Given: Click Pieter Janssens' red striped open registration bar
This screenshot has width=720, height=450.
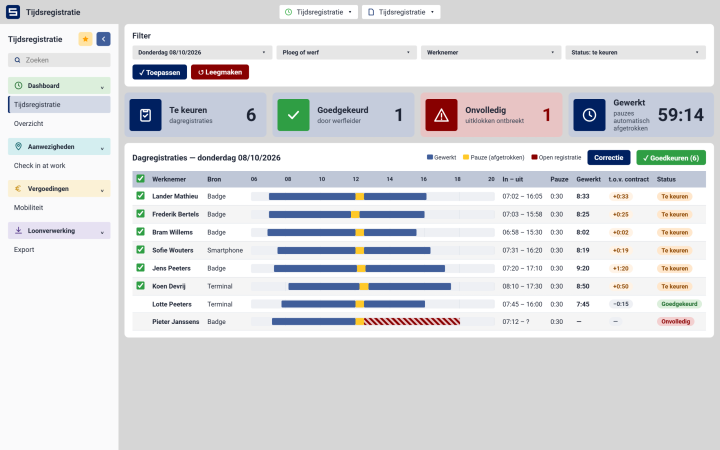Looking at the screenshot, I should pos(412,321).
